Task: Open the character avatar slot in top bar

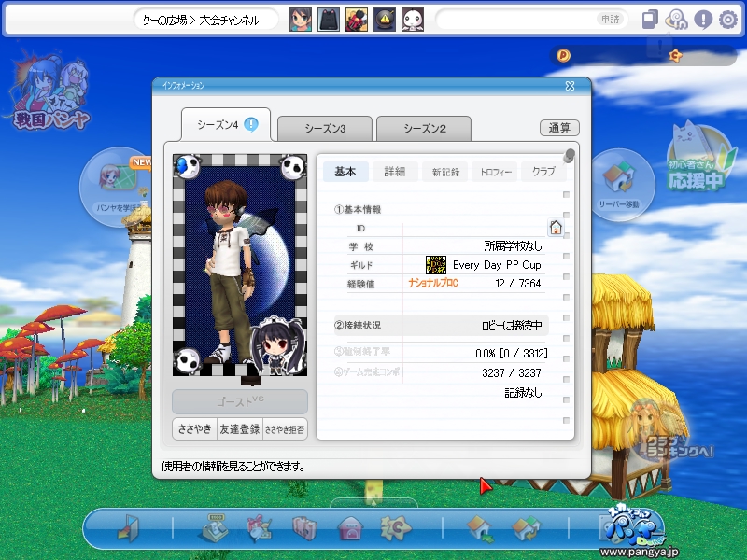Action: click(x=301, y=20)
